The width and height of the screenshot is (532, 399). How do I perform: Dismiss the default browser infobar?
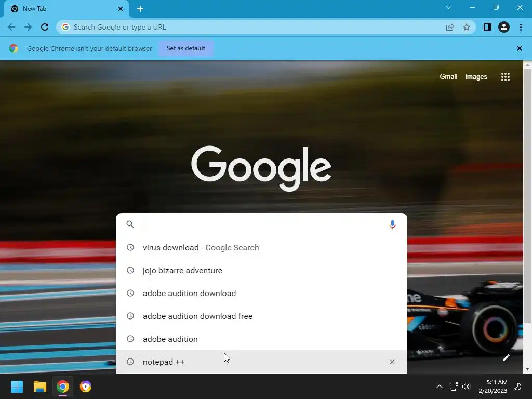[x=520, y=48]
